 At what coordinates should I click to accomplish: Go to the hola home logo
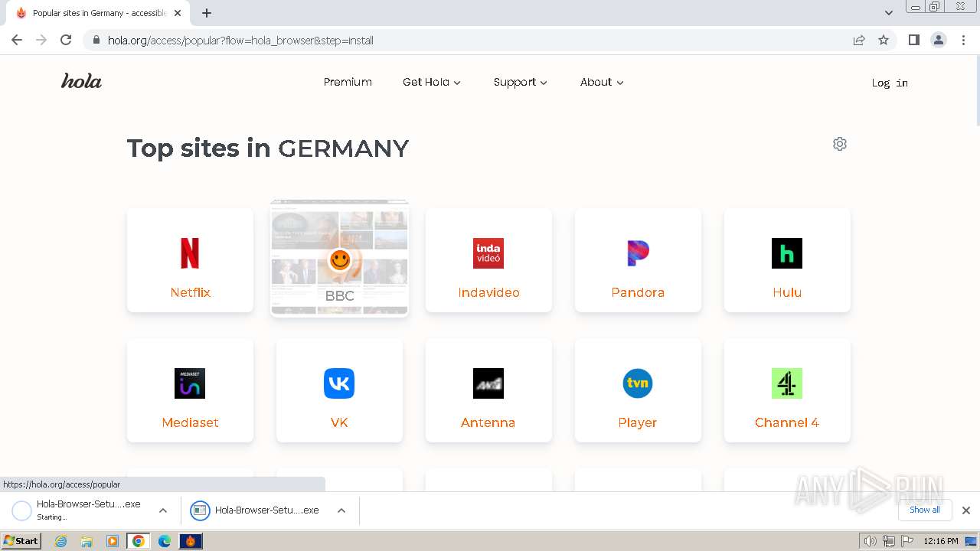[x=81, y=81]
